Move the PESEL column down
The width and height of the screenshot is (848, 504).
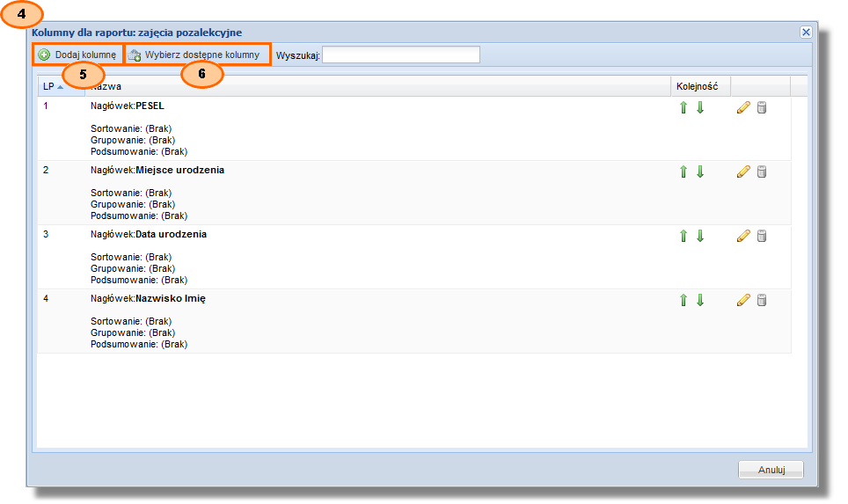pyautogui.click(x=700, y=107)
